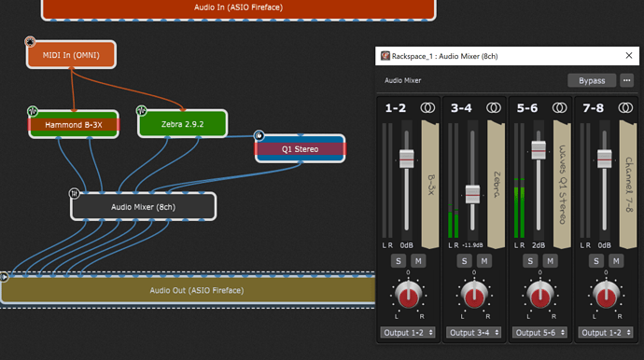This screenshot has height=360, width=644.
Task: Click the 0dB readout on channel 1-2
Action: point(407,245)
